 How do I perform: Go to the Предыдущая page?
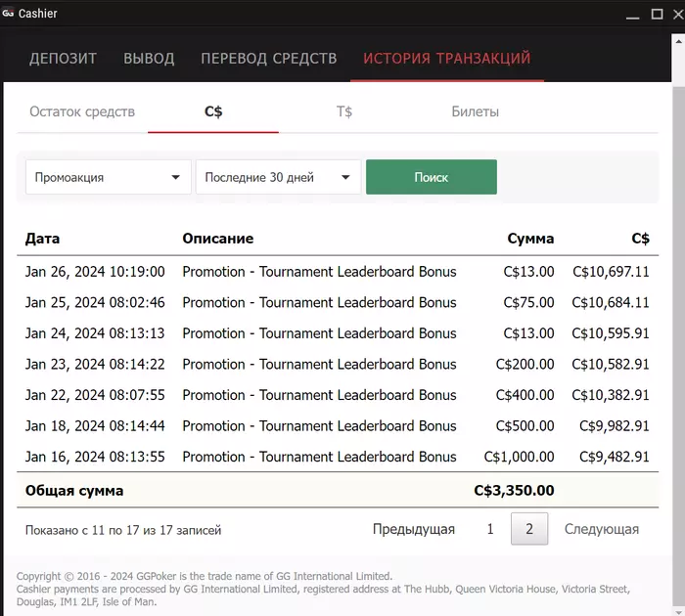[x=414, y=529]
